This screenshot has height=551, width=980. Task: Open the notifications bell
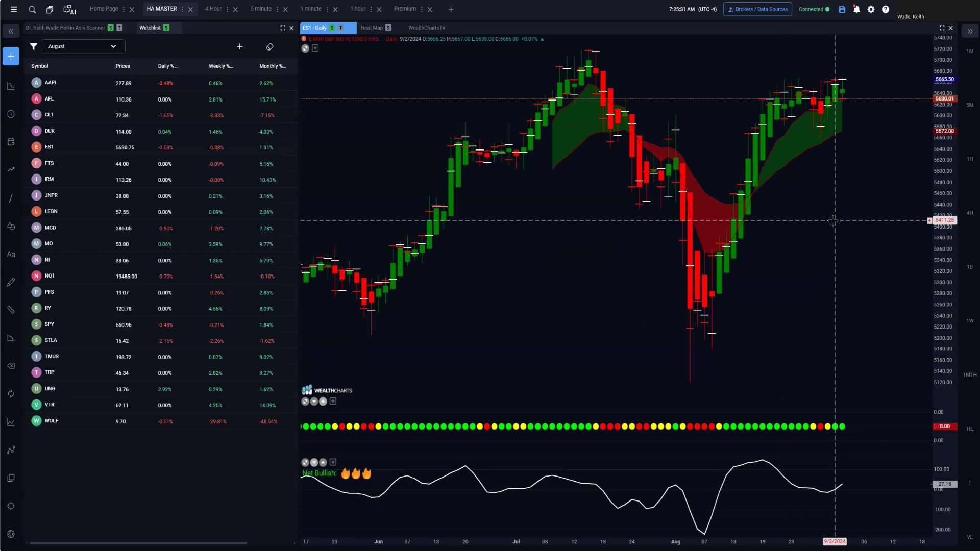(x=856, y=9)
